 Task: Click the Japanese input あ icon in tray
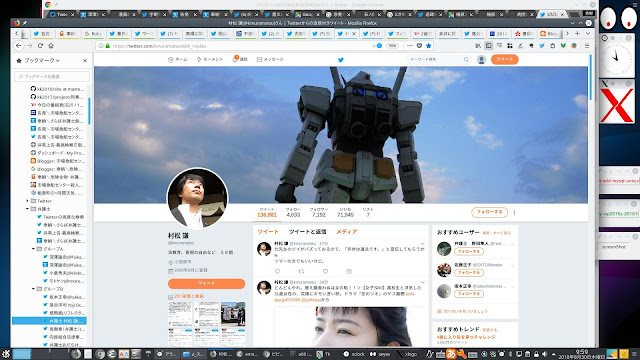pyautogui.click(x=451, y=354)
